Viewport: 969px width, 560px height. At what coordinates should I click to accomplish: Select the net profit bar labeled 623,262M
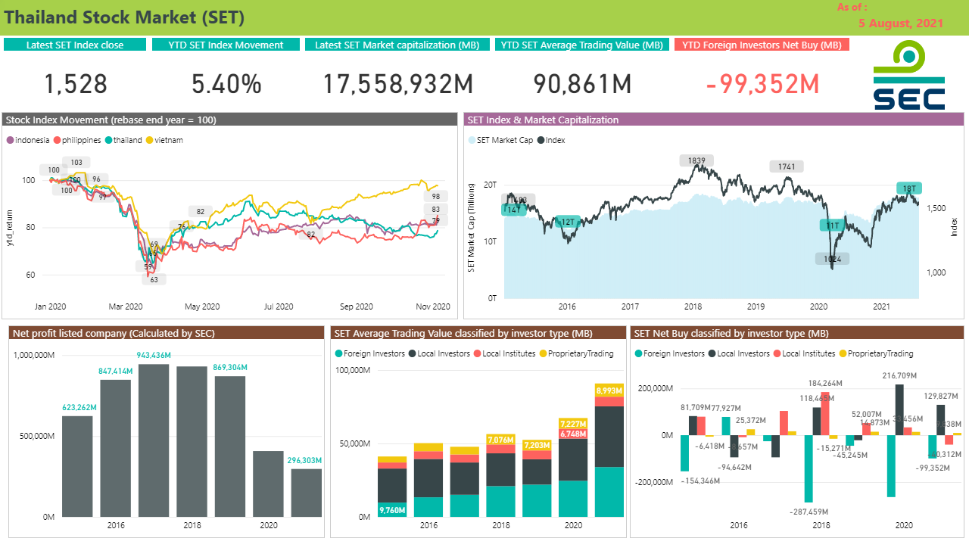(77, 466)
